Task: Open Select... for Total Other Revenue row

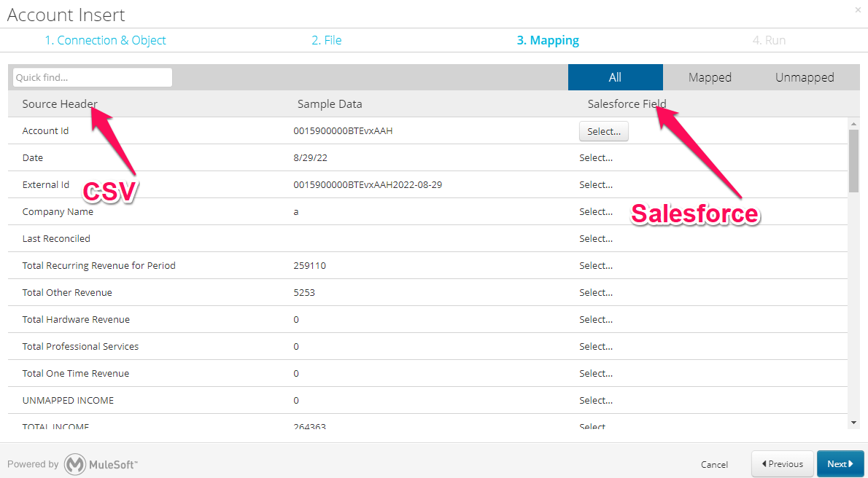Action: [596, 293]
